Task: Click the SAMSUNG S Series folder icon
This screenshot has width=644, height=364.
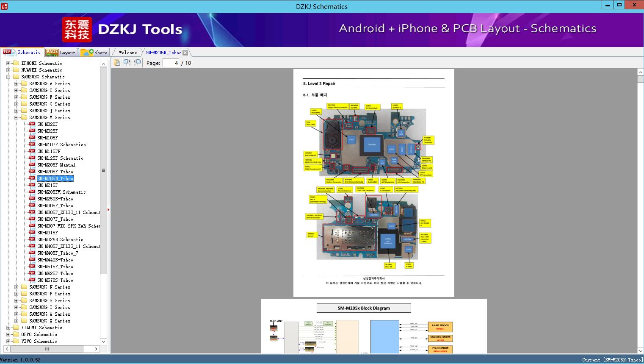Action: [24, 300]
